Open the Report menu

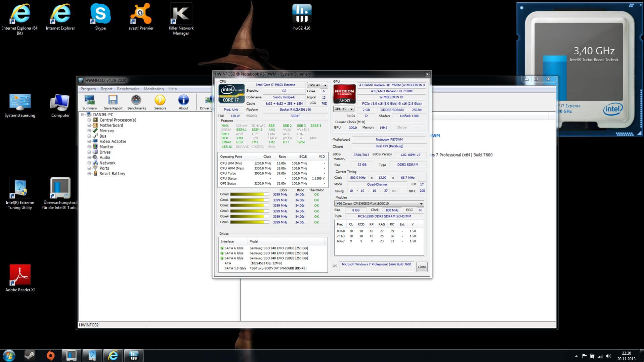coord(106,89)
